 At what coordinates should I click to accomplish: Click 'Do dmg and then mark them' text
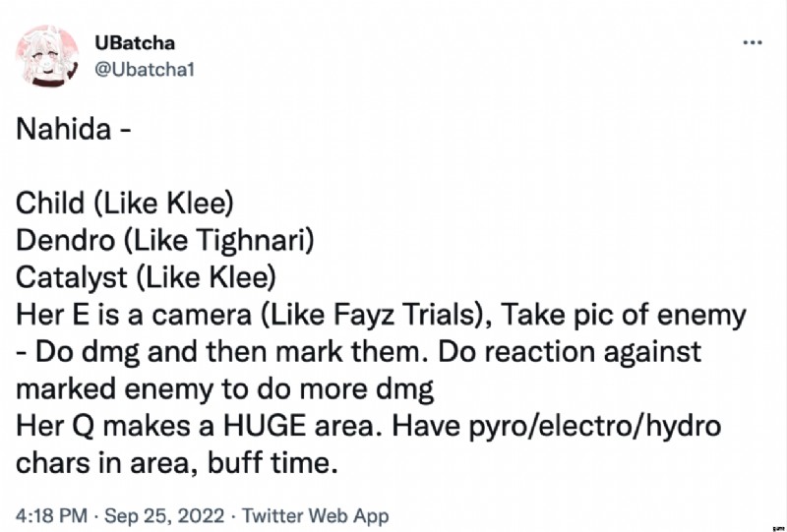232,352
